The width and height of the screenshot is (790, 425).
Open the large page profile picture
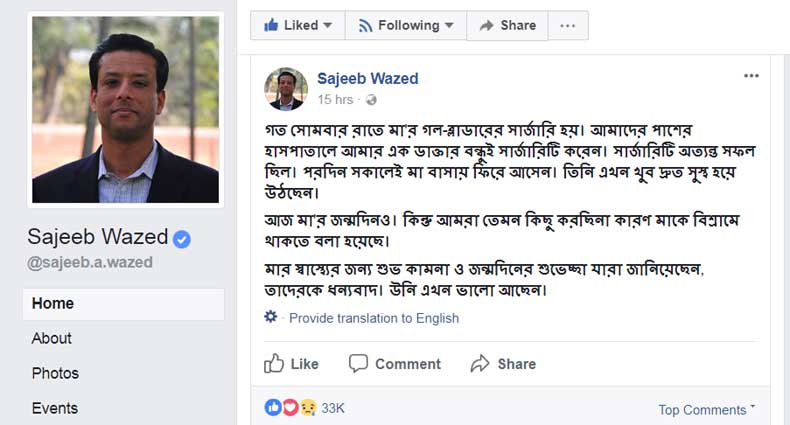click(x=125, y=110)
